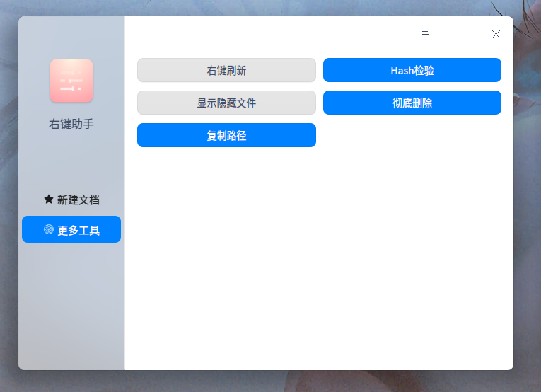The image size is (541, 392).
Task: Click the 右键助手 app logo icon
Action: (x=71, y=81)
